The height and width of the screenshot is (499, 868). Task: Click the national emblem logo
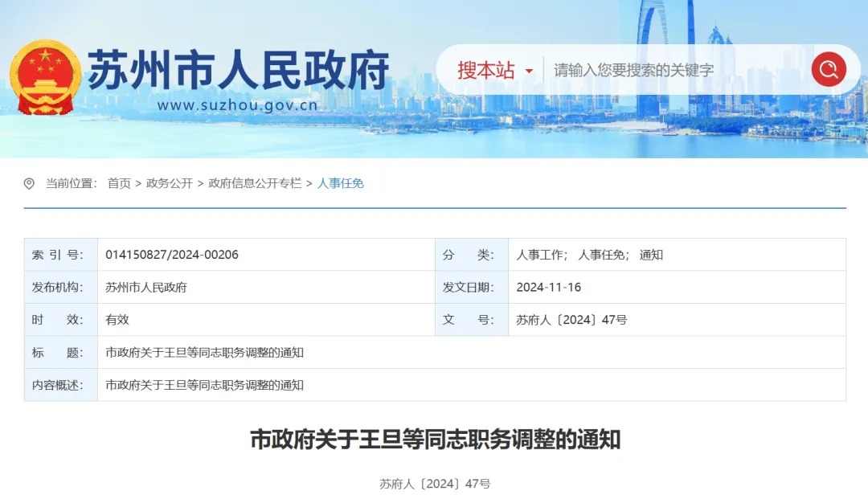[44, 71]
